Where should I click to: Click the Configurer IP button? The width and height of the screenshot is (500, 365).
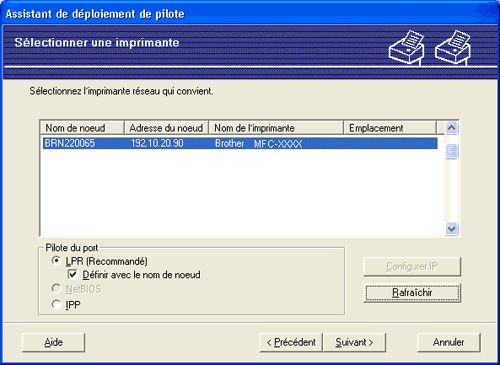pyautogui.click(x=412, y=266)
